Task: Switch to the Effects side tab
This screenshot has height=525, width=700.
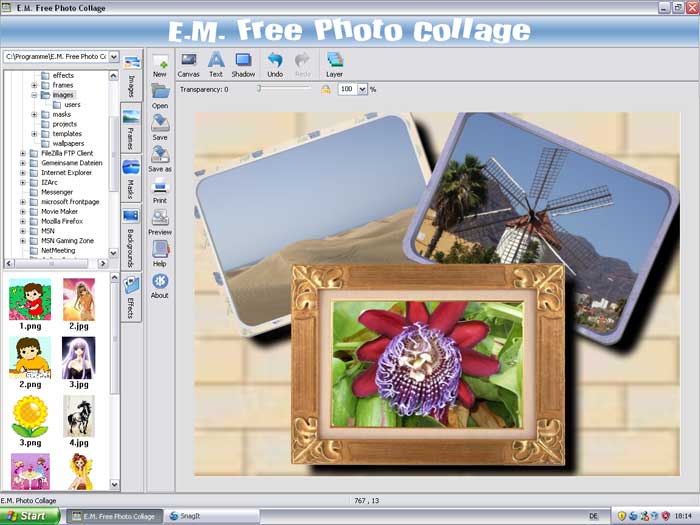Action: click(131, 297)
